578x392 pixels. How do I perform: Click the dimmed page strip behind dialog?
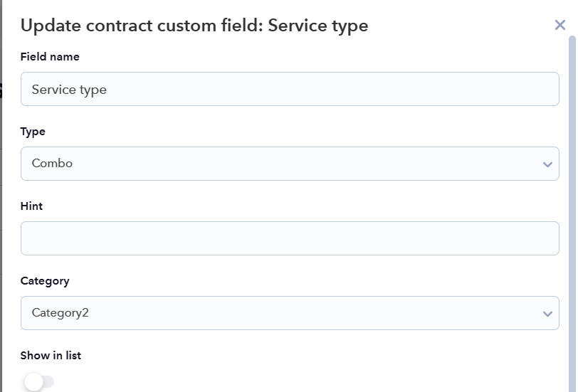(x=1, y=196)
